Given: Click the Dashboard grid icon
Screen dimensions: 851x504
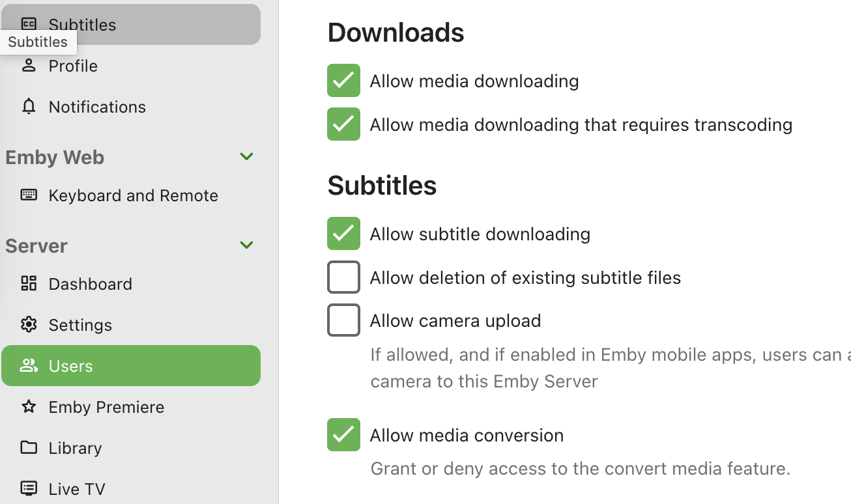Looking at the screenshot, I should (29, 283).
